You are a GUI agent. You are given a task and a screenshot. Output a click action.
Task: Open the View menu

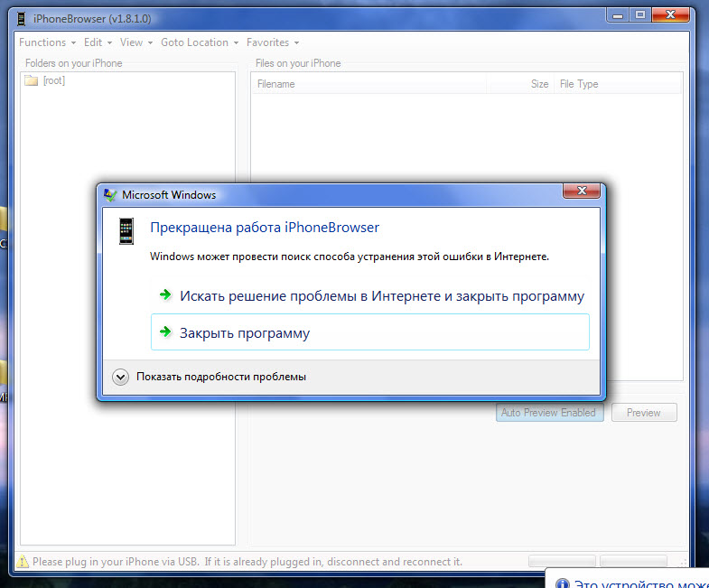coord(135,42)
